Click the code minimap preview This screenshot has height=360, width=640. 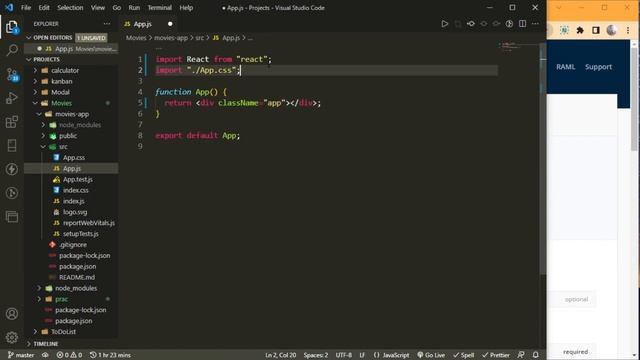click(x=519, y=46)
